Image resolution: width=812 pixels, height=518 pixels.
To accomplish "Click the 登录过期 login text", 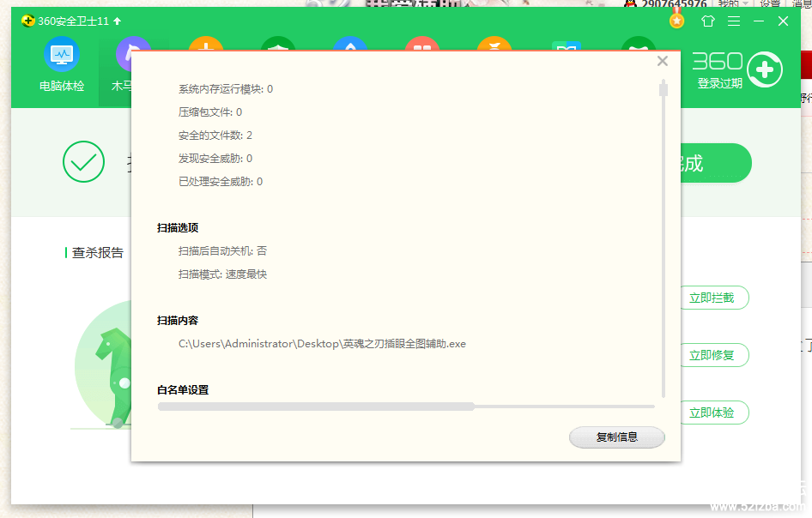I will (720, 83).
